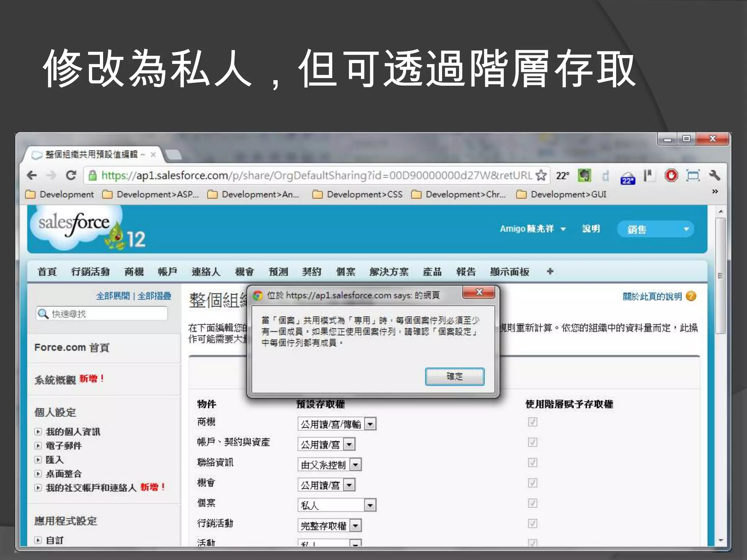Open 系統概觀 in sidebar
747x560 pixels.
55,380
